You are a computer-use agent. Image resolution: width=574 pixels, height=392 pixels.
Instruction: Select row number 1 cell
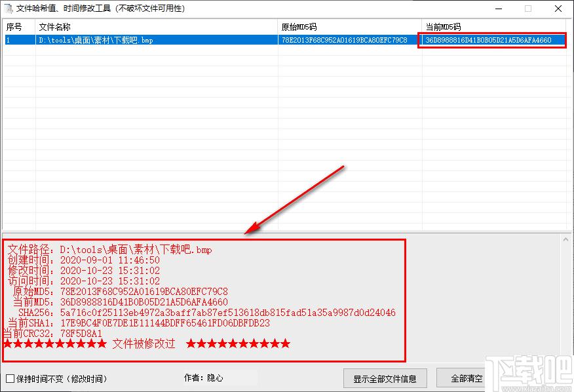pyautogui.click(x=20, y=40)
